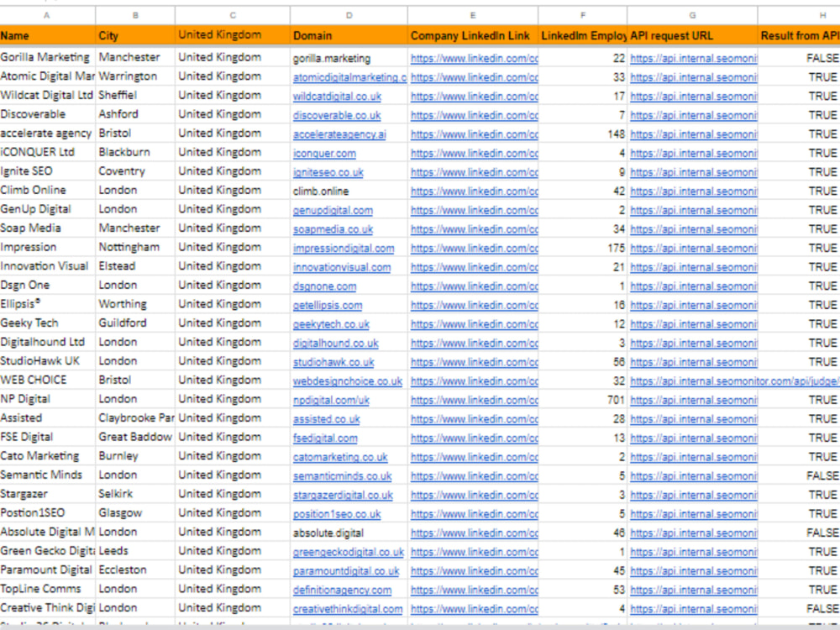Select the gorilla.marketing domain cell
Screen dimensions: 840x630
tap(349, 58)
